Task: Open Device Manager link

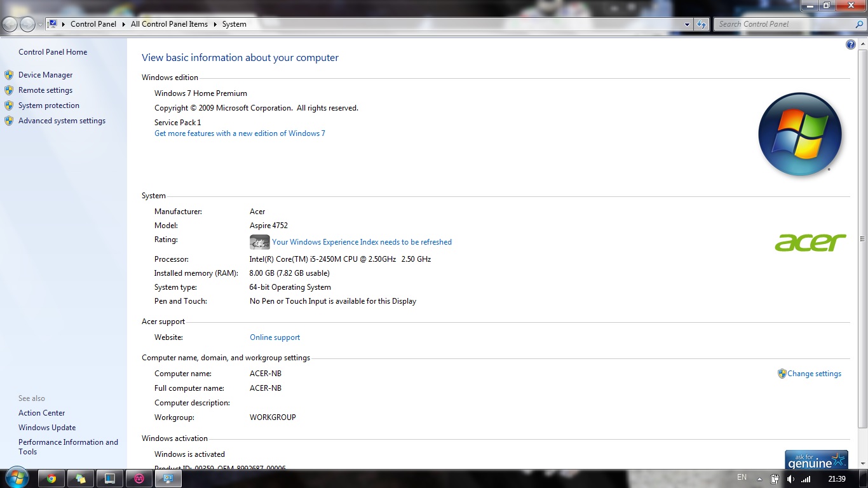Action: 46,75
